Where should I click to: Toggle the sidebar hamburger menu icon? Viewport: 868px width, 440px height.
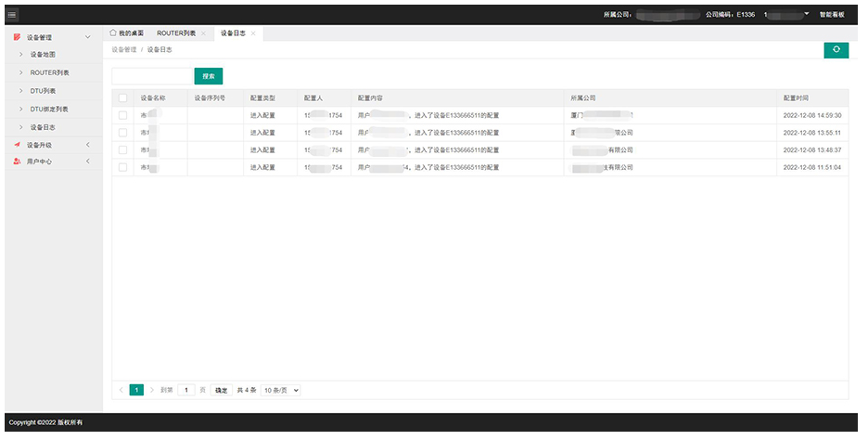pyautogui.click(x=13, y=15)
